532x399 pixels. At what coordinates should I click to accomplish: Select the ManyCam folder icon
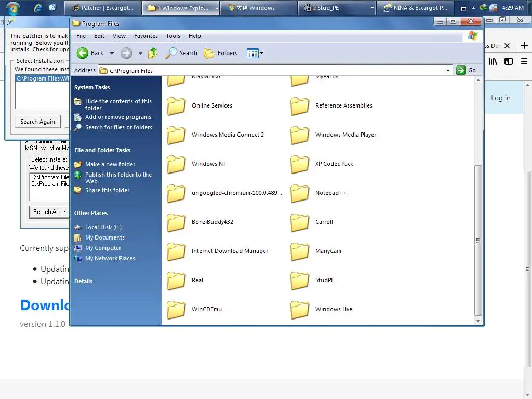[300, 251]
